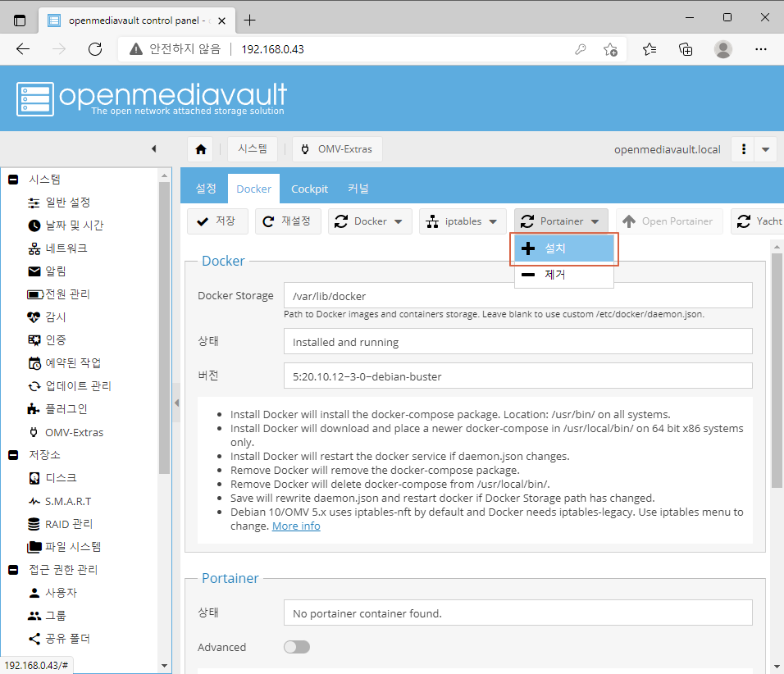Reload the page with browser refresh
Viewport: 784px width, 674px height.
95,49
